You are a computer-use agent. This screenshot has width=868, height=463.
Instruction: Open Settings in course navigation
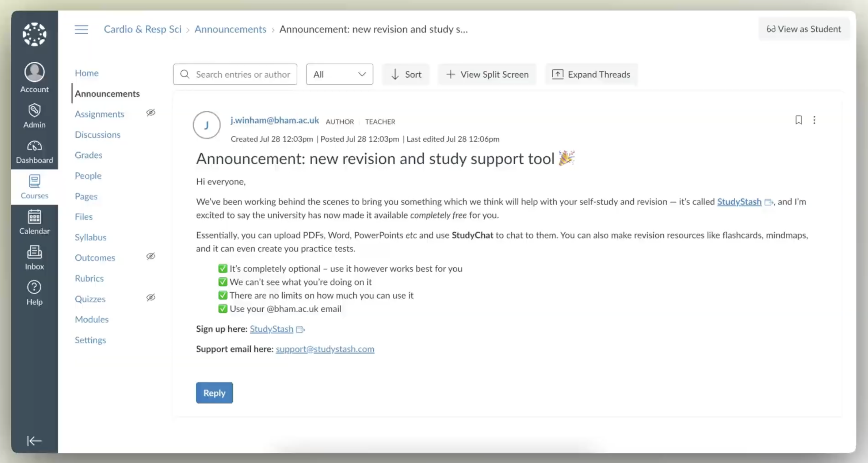point(90,340)
